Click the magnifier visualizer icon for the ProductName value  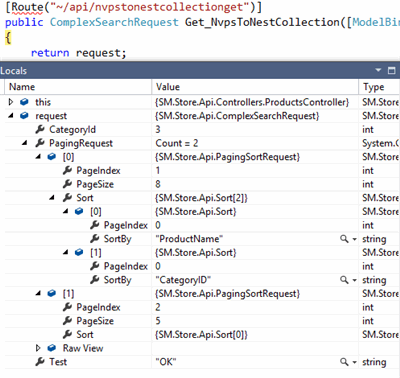click(344, 239)
